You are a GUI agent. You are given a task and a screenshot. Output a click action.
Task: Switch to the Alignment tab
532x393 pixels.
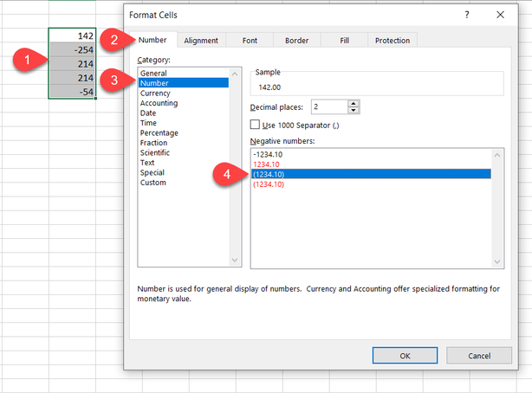point(201,41)
